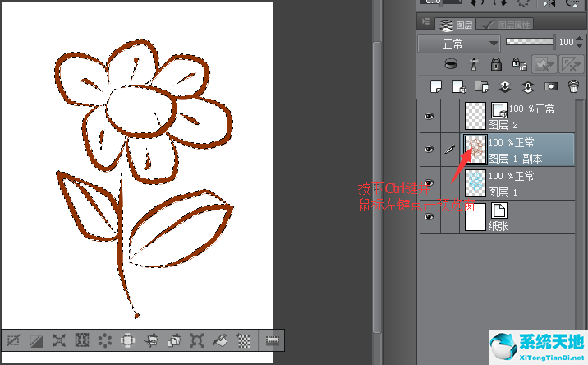Click the layer opacity slider
This screenshot has width=588, height=365.
click(x=530, y=41)
